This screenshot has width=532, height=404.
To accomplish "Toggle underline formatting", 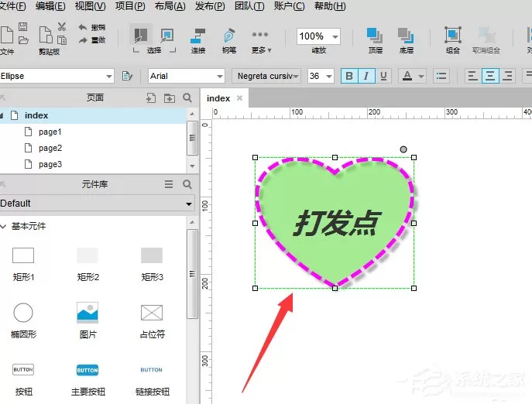I will click(383, 76).
